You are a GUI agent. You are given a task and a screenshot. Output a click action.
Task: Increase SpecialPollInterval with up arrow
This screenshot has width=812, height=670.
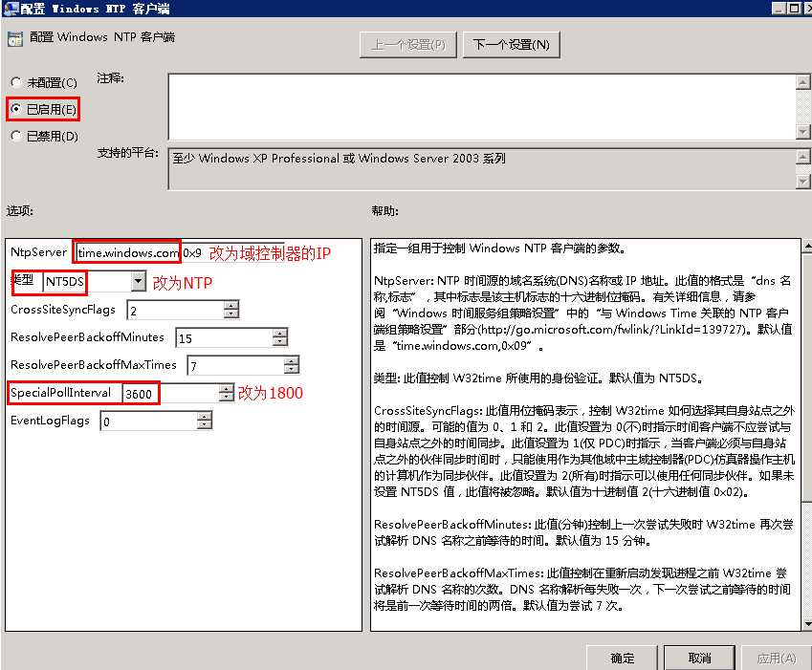[x=227, y=389]
